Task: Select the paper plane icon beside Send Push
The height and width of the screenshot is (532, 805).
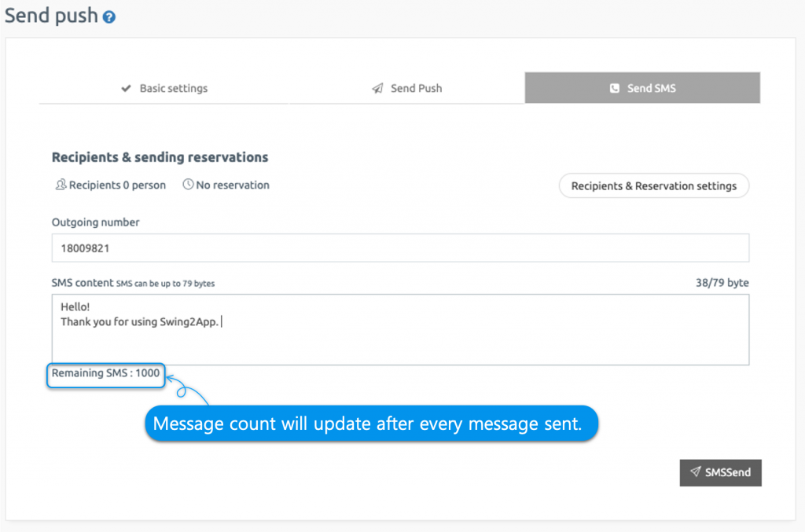Action: tap(377, 88)
